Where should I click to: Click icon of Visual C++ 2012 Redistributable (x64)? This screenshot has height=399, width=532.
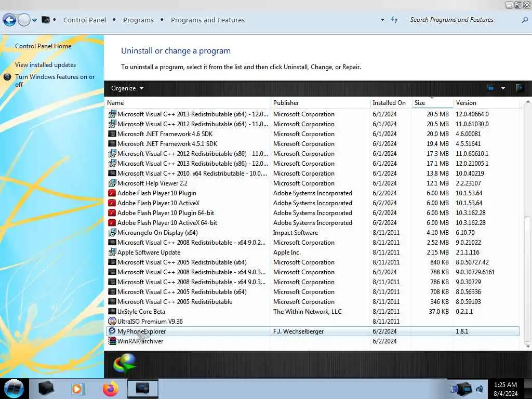[112, 124]
